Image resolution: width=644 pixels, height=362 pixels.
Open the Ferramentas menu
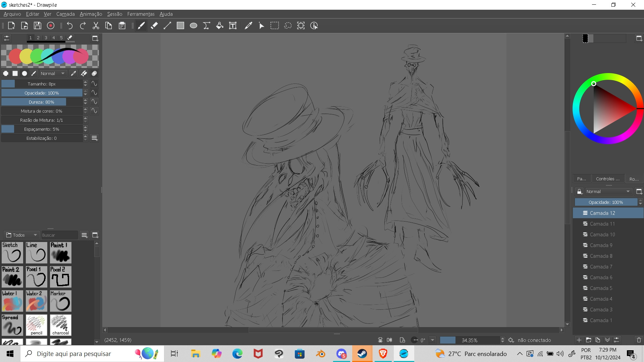click(x=141, y=14)
